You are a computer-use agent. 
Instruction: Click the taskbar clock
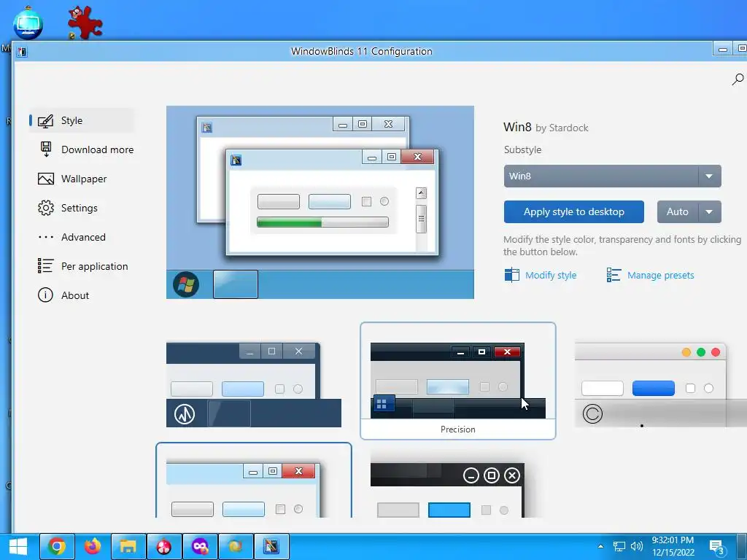click(x=673, y=546)
